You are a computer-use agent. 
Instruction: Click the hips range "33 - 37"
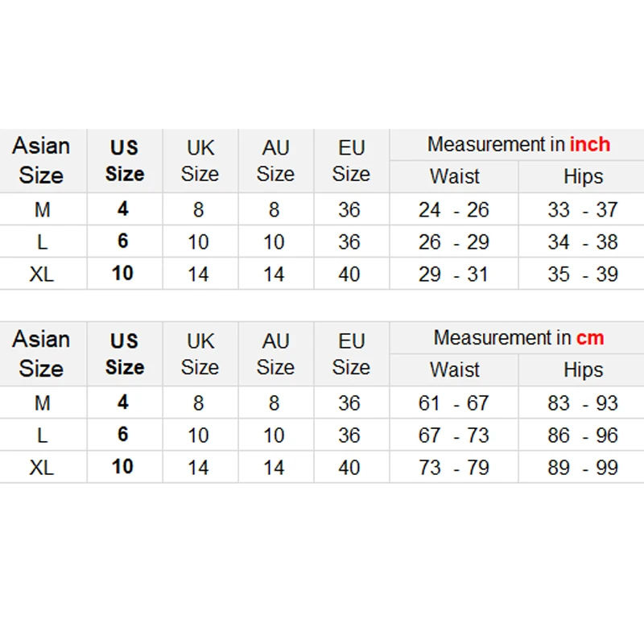click(x=582, y=210)
